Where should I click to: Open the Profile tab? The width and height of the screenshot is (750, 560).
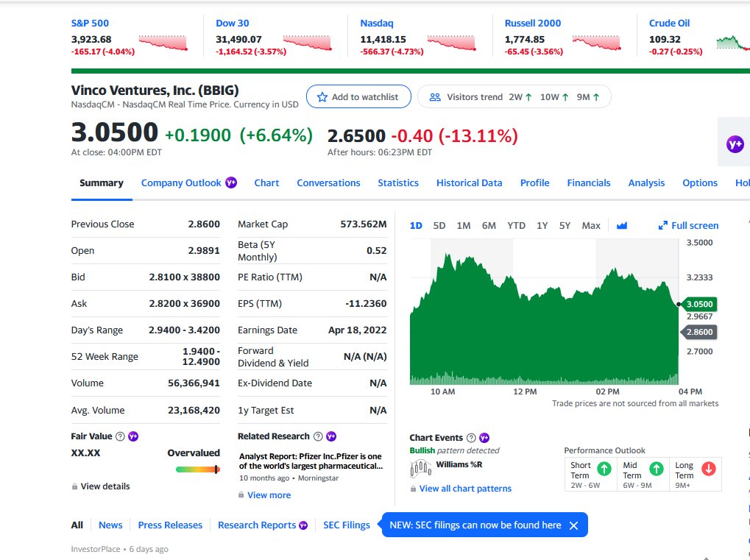pos(535,182)
